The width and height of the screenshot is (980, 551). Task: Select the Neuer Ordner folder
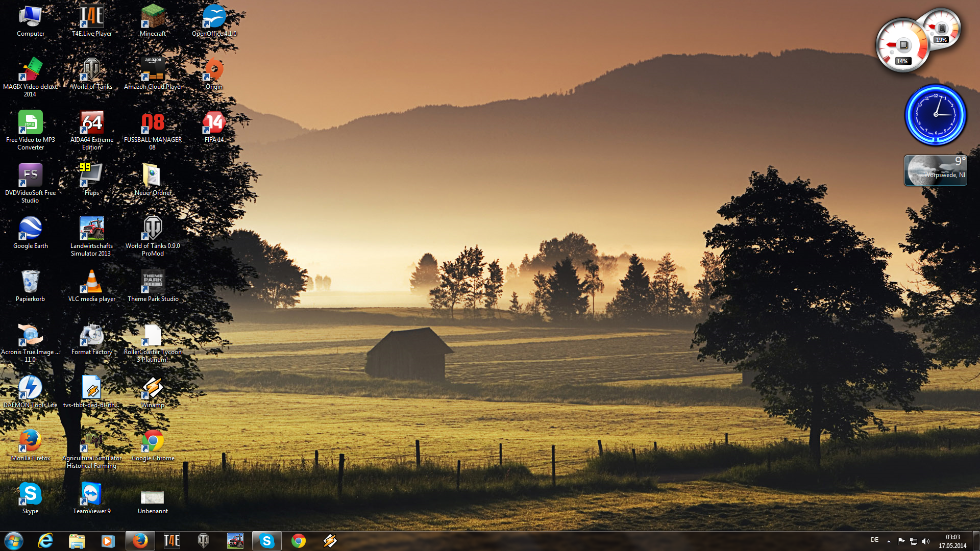coord(153,180)
